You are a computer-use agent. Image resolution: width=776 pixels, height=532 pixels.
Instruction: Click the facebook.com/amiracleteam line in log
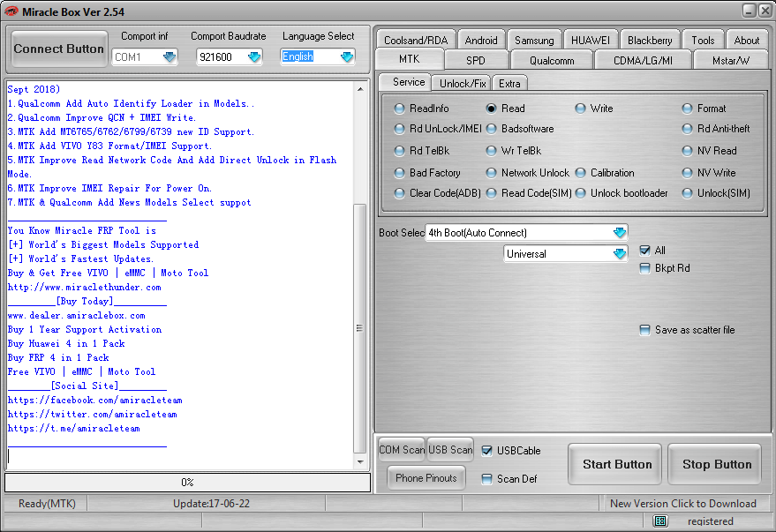point(95,400)
